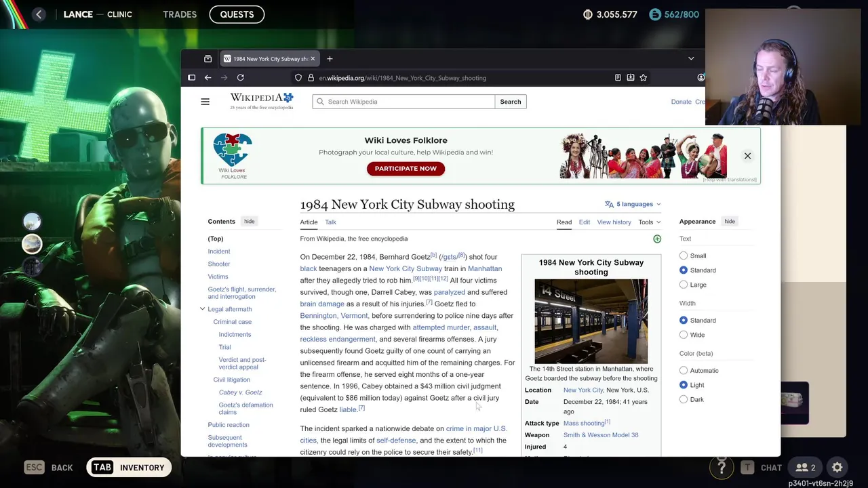Screen dimensions: 868x488
Task: Reload the Wikipedia page
Action: [240, 78]
